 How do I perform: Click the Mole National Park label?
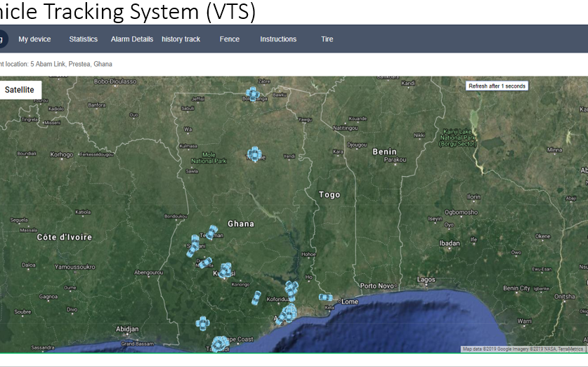point(209,158)
